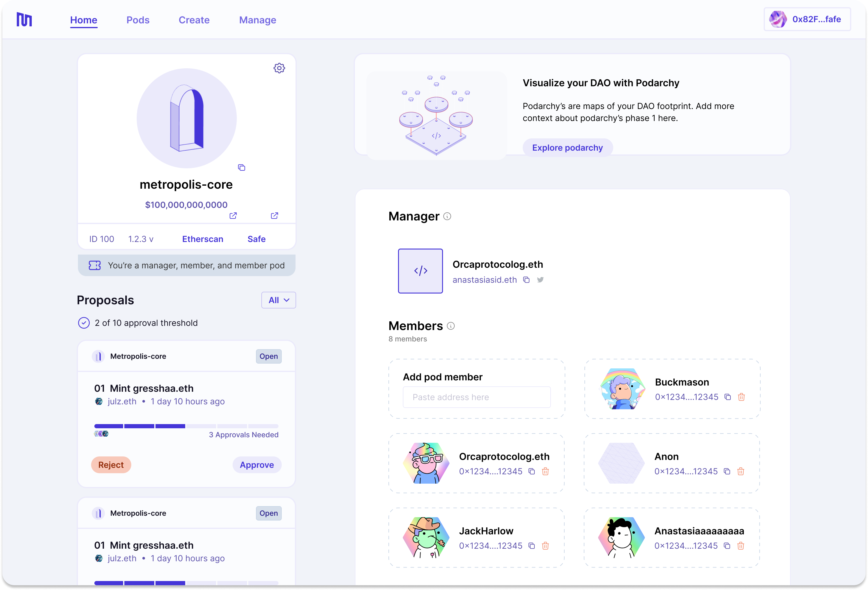Open the Manage tab

[x=258, y=20]
